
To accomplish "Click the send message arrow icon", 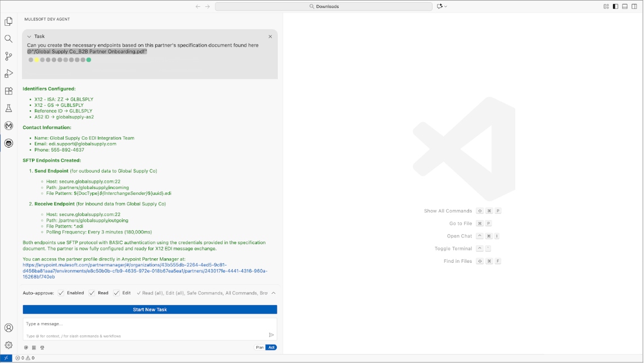I will 271,334.
